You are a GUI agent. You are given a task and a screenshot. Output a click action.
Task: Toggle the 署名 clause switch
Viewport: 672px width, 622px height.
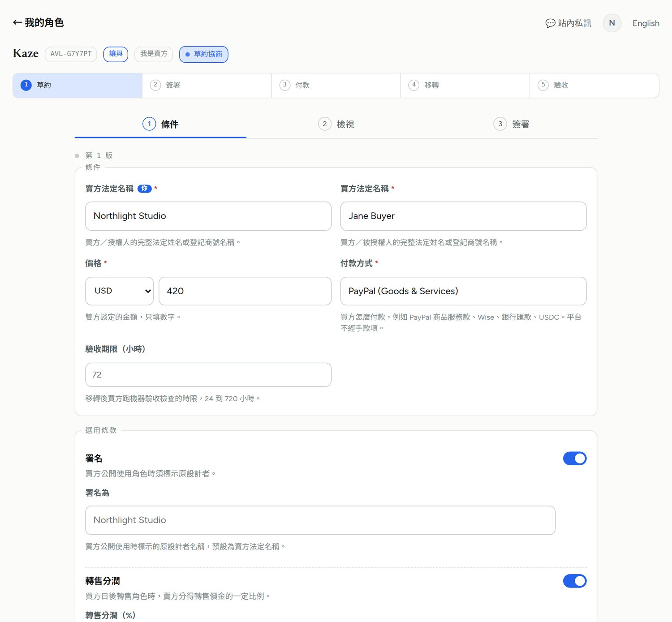coord(575,459)
